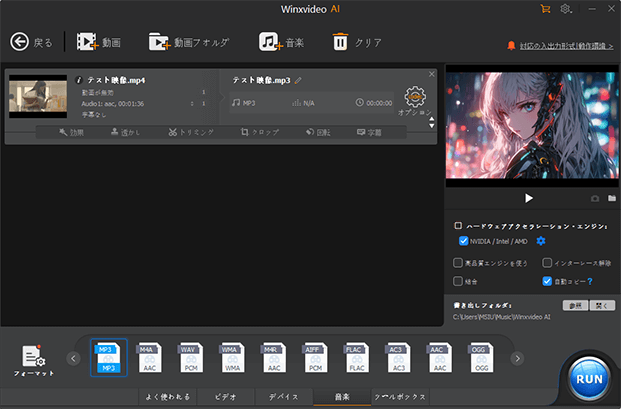Move item with up/down arrows under オプション
The height and width of the screenshot is (409, 621).
(432, 122)
